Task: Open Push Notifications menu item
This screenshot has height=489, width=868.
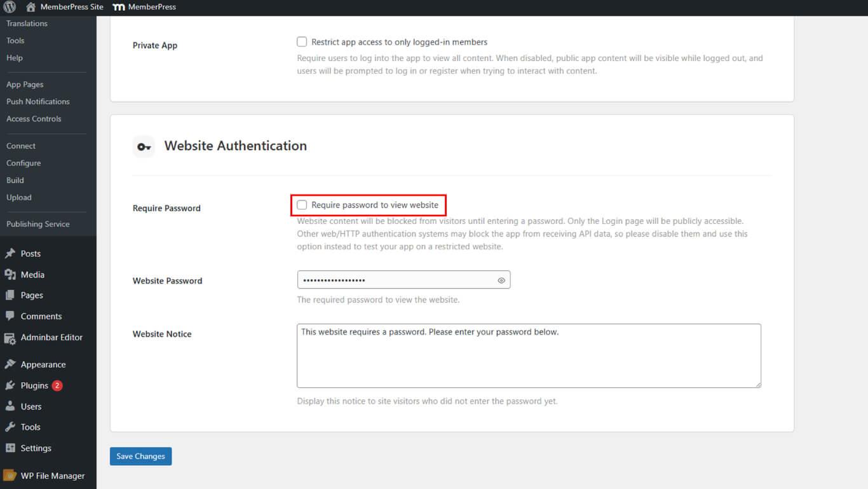Action: click(x=38, y=102)
